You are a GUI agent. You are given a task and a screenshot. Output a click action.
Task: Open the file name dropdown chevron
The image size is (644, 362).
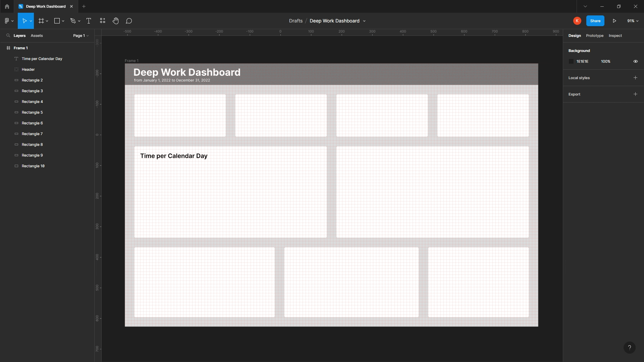tap(364, 21)
